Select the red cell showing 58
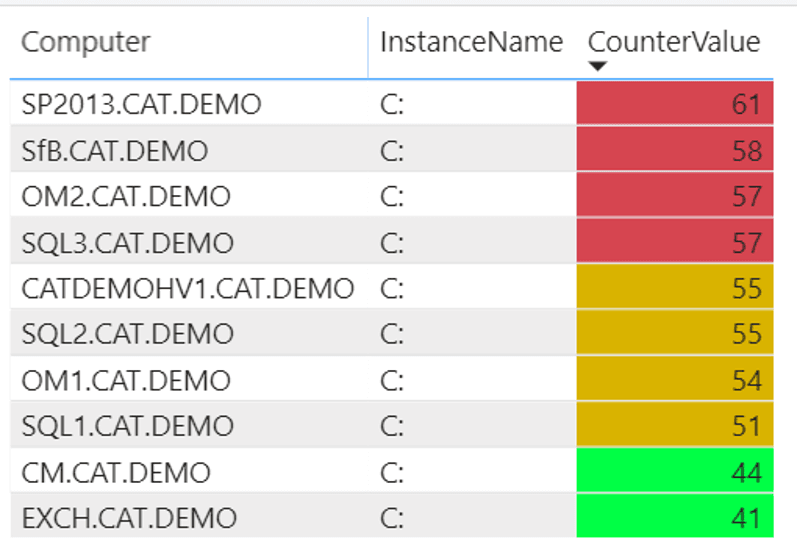 675,151
